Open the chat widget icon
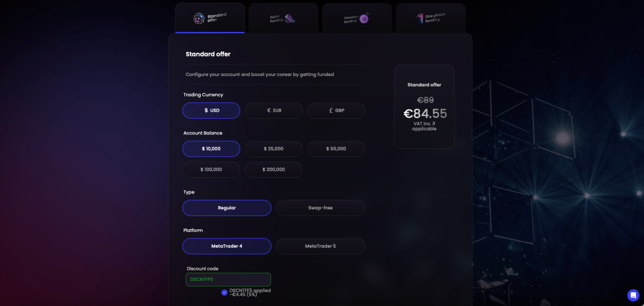Screen dimensions: 644x306 click(633, 295)
